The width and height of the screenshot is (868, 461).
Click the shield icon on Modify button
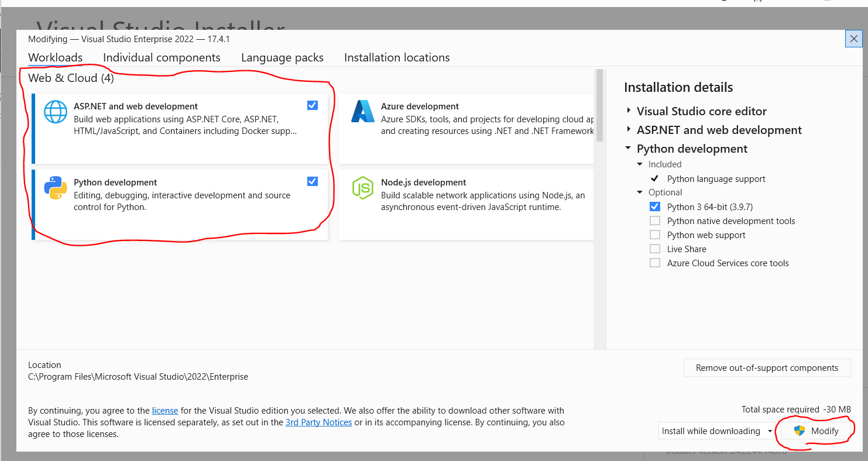point(800,431)
